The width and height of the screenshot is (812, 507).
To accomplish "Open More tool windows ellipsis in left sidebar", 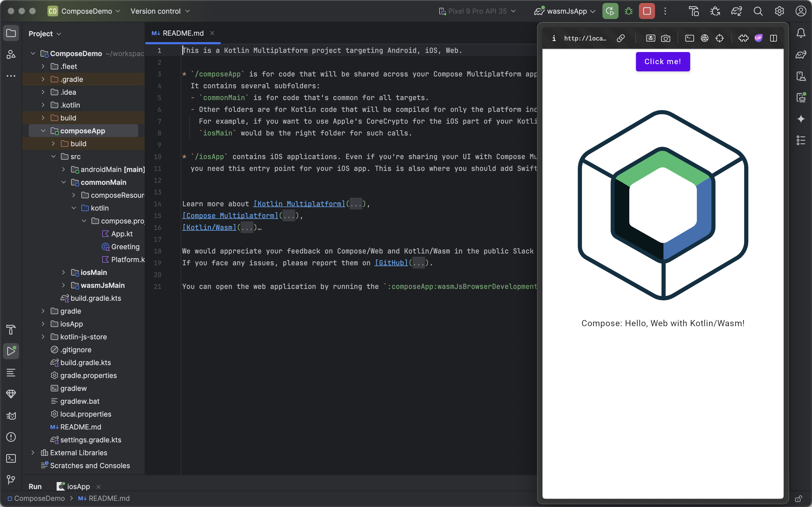I will tap(11, 76).
